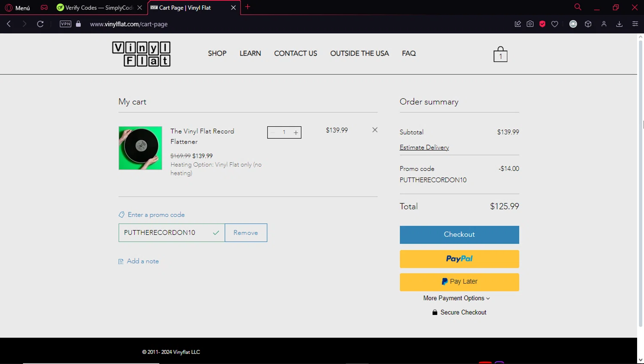Open the easy setup sliders icon
The image size is (644, 364).
[x=635, y=24]
